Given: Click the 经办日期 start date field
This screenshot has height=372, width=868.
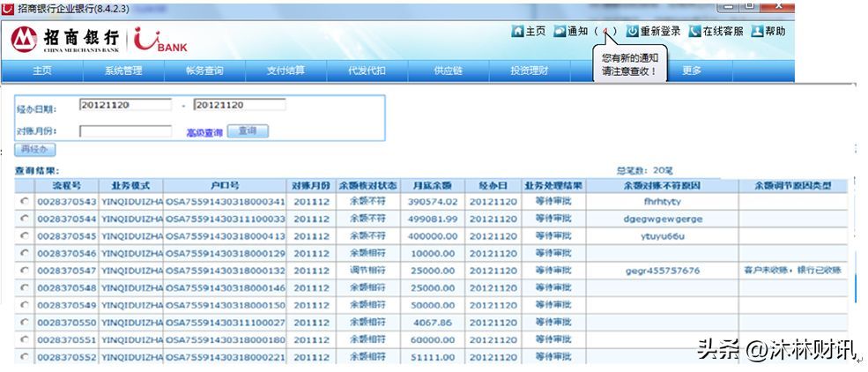Looking at the screenshot, I should pyautogui.click(x=126, y=105).
